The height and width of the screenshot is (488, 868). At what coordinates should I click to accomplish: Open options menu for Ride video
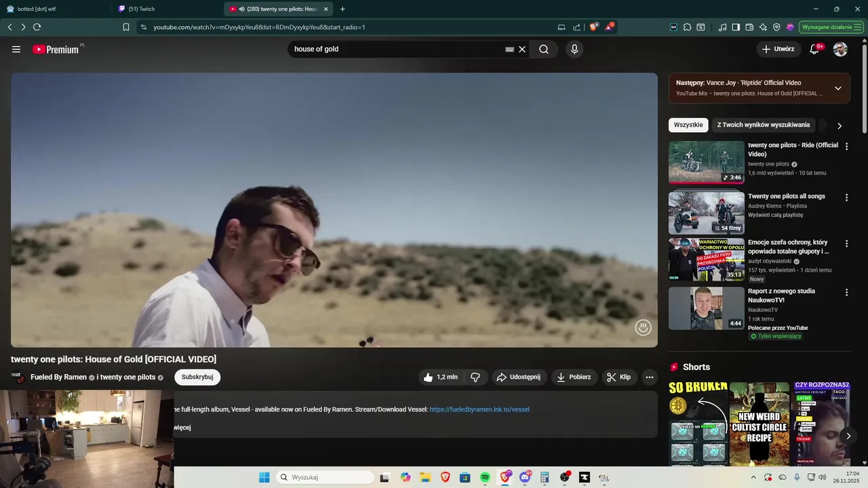coord(846,146)
